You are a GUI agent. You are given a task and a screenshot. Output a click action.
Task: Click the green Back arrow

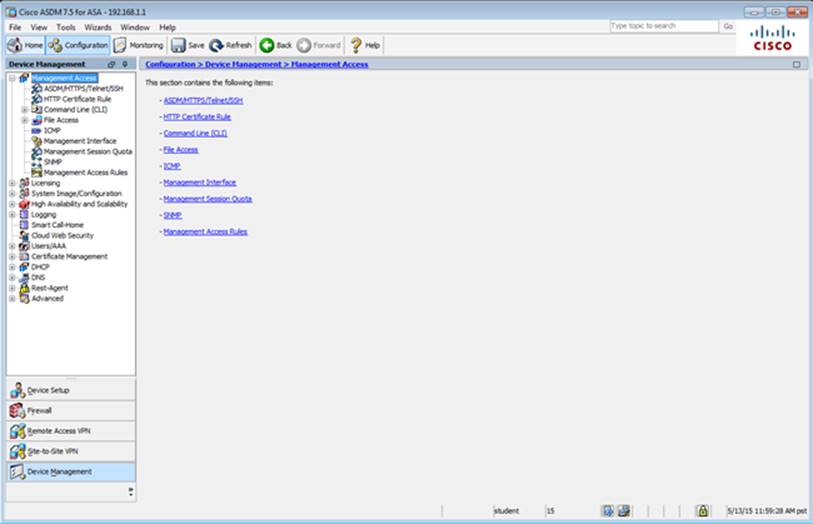pos(276,45)
